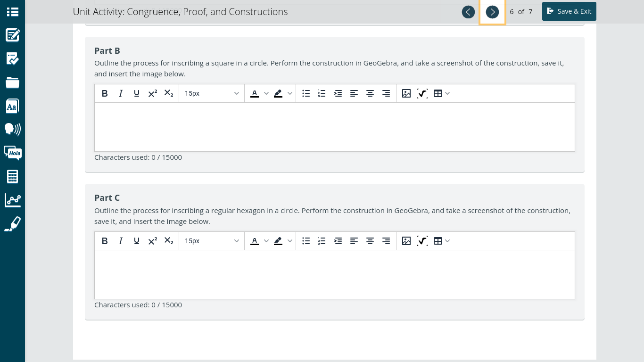644x362 pixels.
Task: Increase indent in Part C editor
Action: 338,241
